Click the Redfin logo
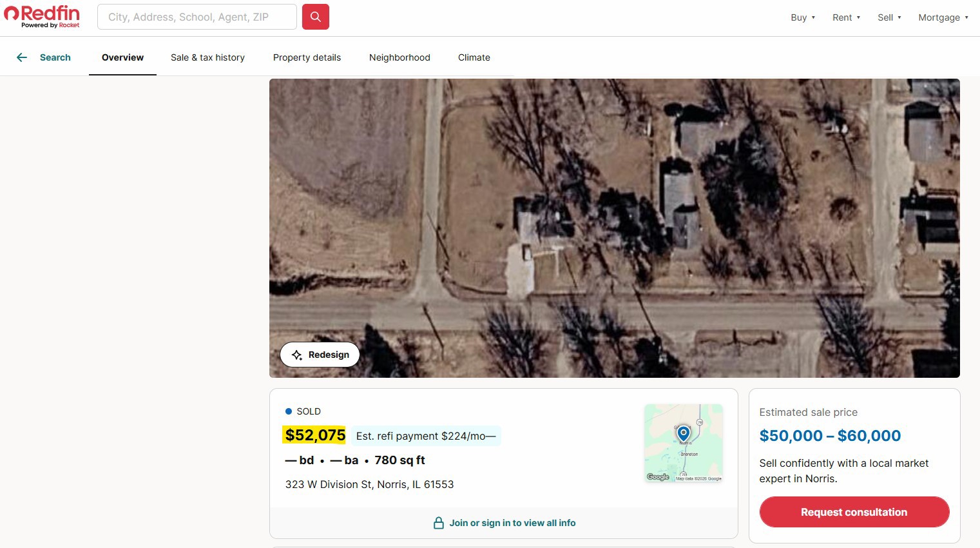Viewport: 980px width, 548px height. [x=43, y=17]
